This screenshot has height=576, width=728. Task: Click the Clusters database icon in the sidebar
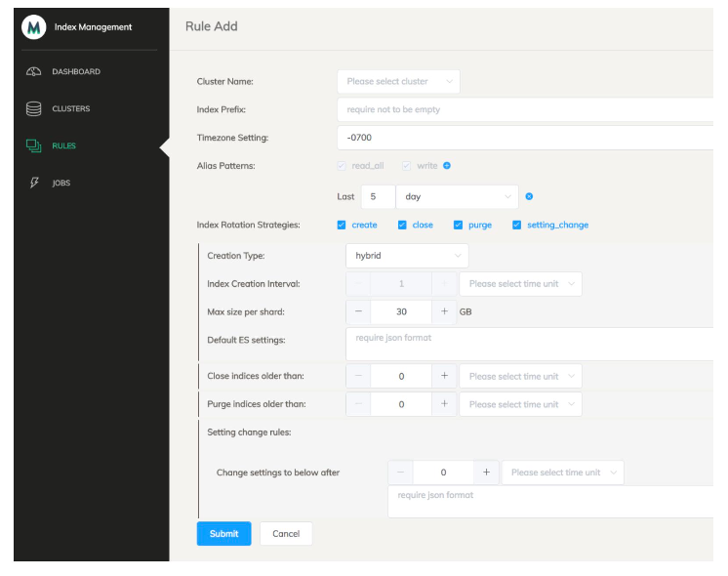(x=33, y=109)
